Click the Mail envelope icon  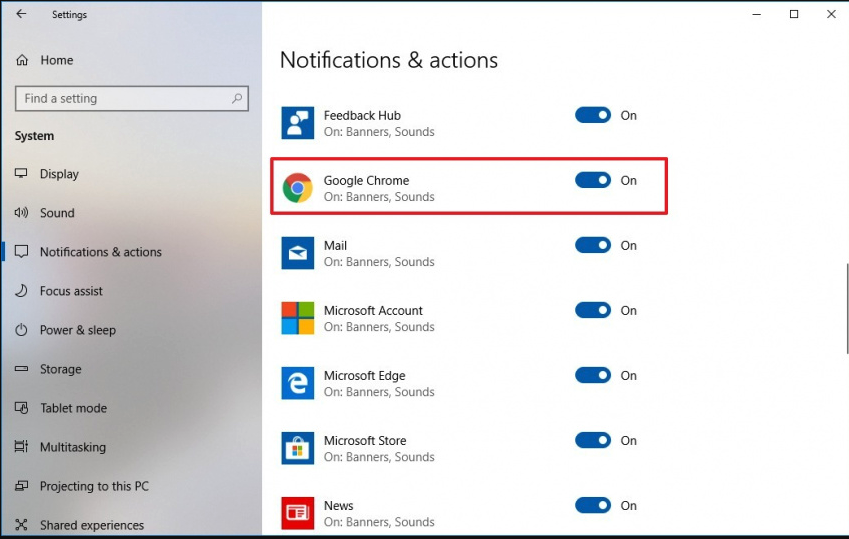point(297,252)
